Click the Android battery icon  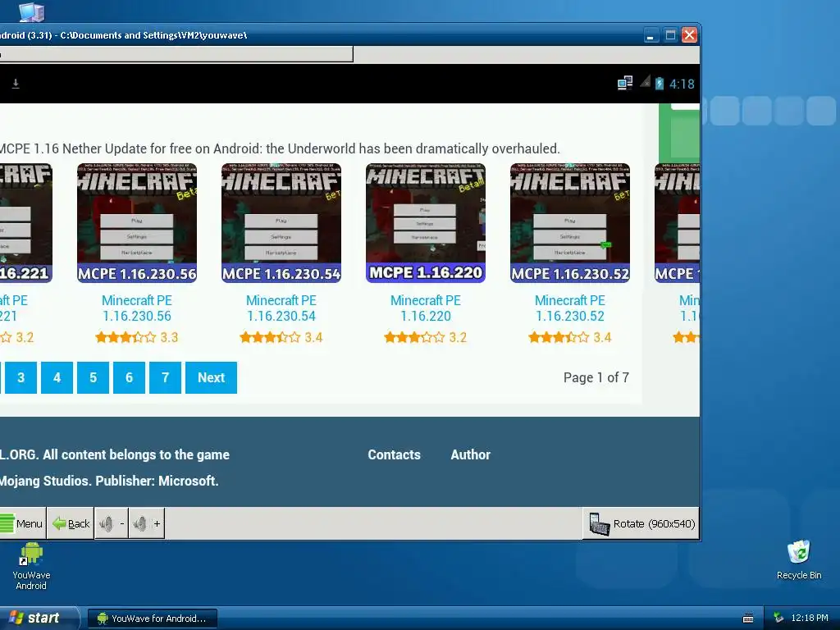[660, 84]
